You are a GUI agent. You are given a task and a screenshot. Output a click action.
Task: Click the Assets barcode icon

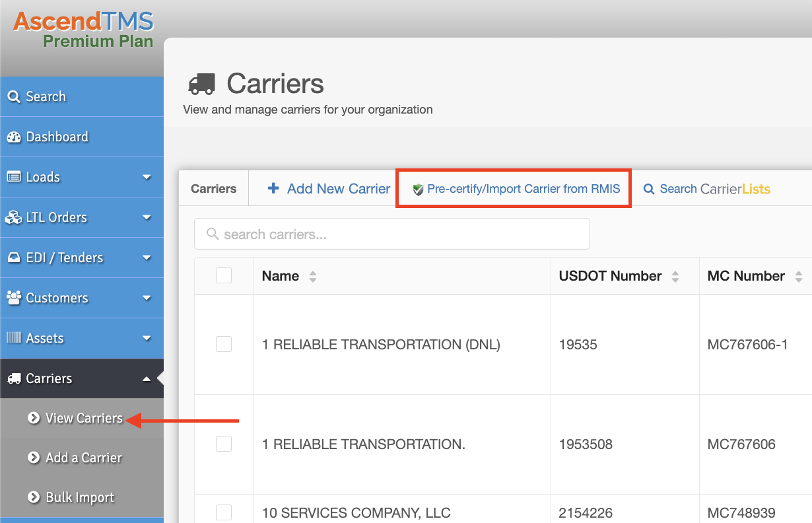(14, 338)
